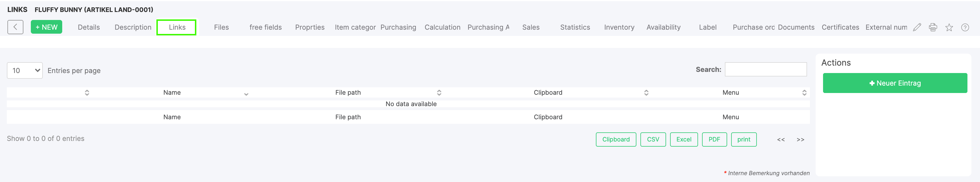Sort the Clipboard column
The image size is (980, 182).
pos(646,93)
